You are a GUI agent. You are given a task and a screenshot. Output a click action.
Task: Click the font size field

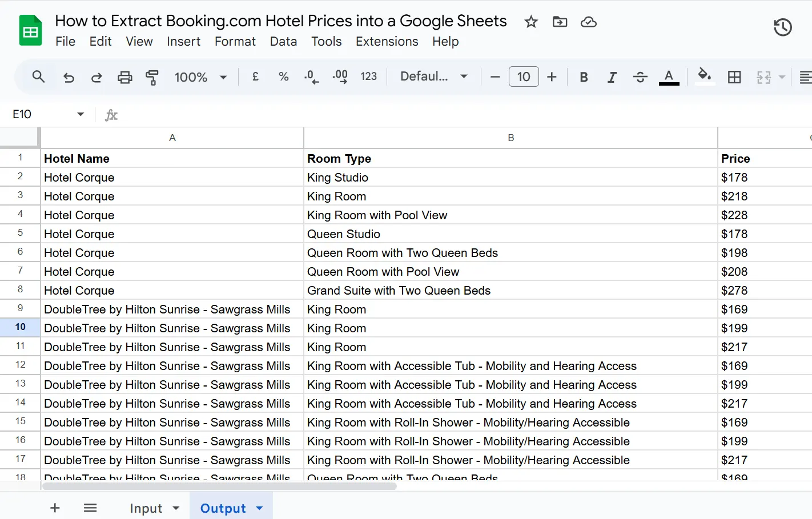point(524,77)
